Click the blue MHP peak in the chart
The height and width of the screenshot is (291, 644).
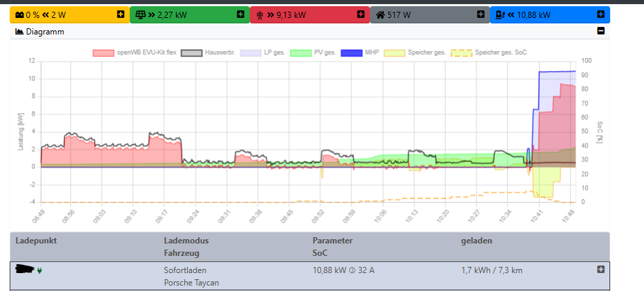tap(556, 72)
